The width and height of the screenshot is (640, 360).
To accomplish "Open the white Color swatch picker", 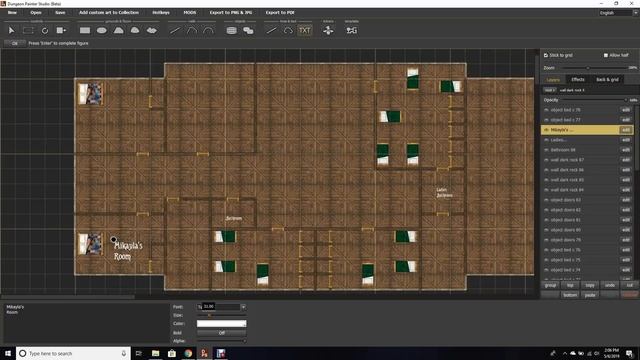I will pos(222,324).
